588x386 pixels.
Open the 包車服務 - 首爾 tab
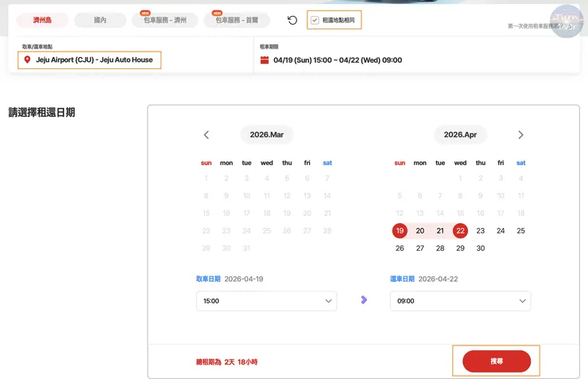236,21
